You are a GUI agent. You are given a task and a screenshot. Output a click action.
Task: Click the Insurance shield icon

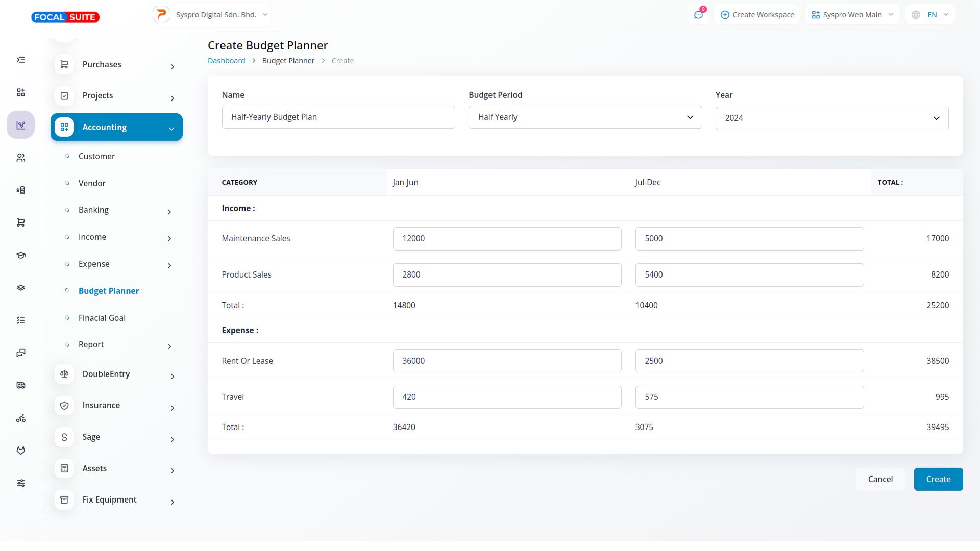coord(64,406)
